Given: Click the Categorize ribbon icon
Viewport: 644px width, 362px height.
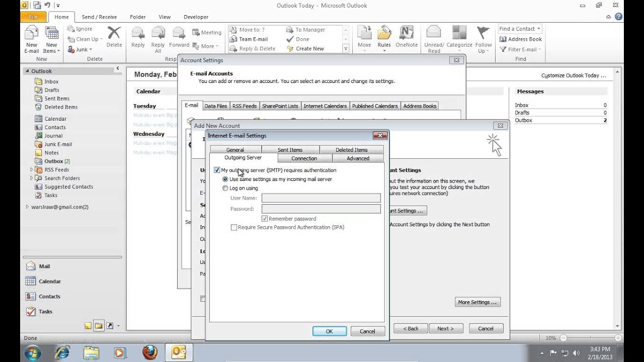Looking at the screenshot, I should tap(459, 38).
